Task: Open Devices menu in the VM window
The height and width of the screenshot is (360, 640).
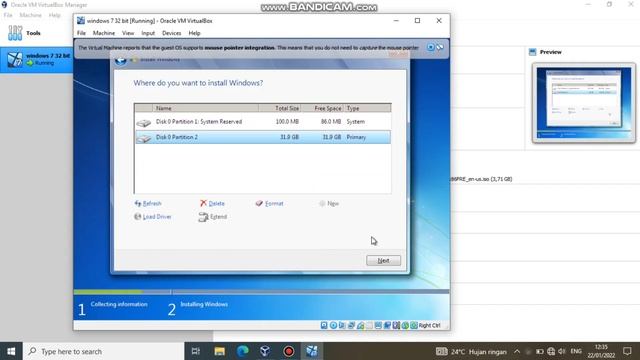Action: (x=171, y=33)
